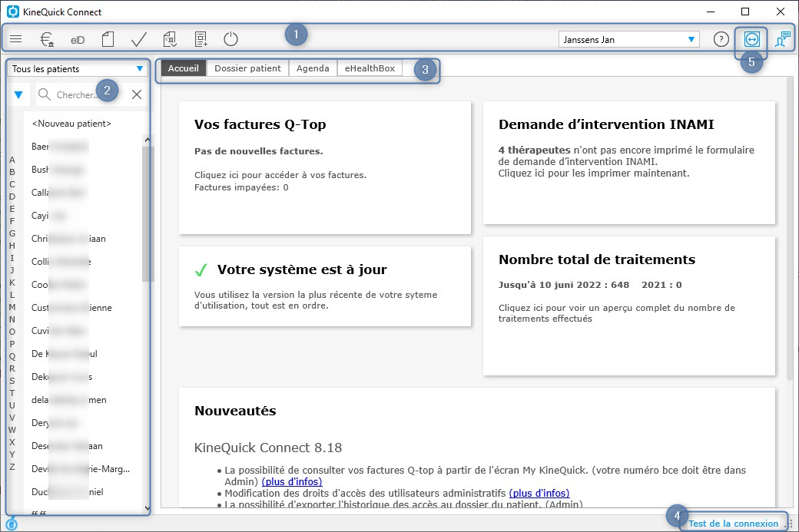The image size is (799, 532).
Task: Click the horizontal arrows remote support icon
Action: [752, 39]
